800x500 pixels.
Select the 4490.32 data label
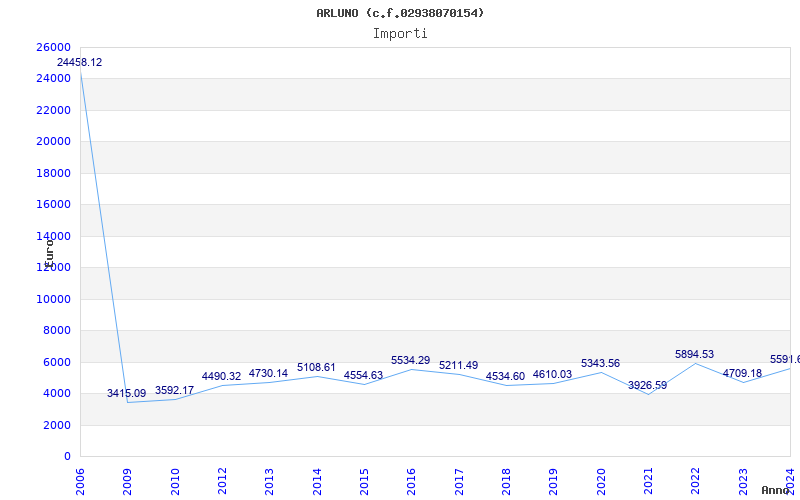click(x=221, y=377)
